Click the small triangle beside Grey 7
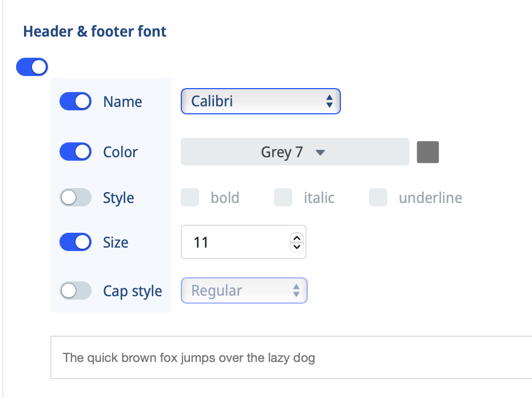This screenshot has width=532, height=398. 320,152
